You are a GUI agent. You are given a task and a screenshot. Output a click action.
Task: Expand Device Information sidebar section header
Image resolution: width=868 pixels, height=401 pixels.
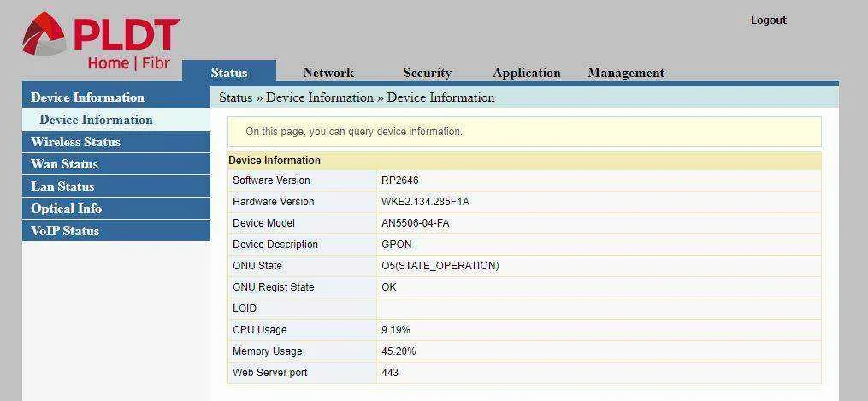coord(116,97)
